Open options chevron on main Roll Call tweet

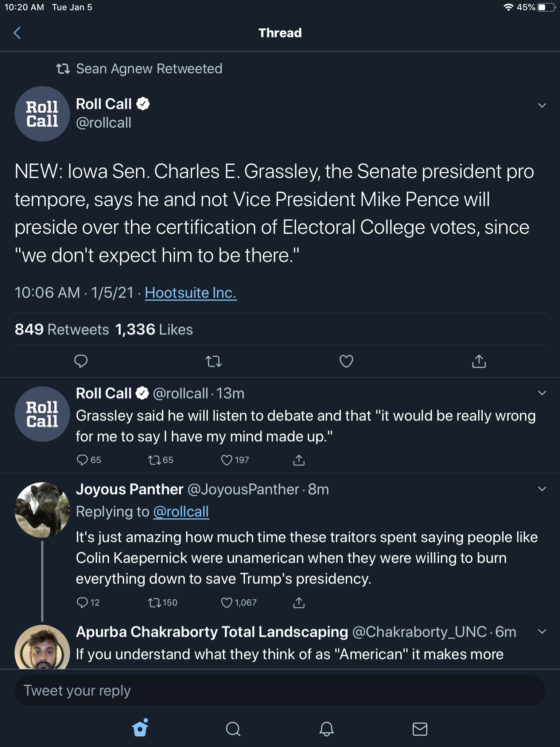542,105
